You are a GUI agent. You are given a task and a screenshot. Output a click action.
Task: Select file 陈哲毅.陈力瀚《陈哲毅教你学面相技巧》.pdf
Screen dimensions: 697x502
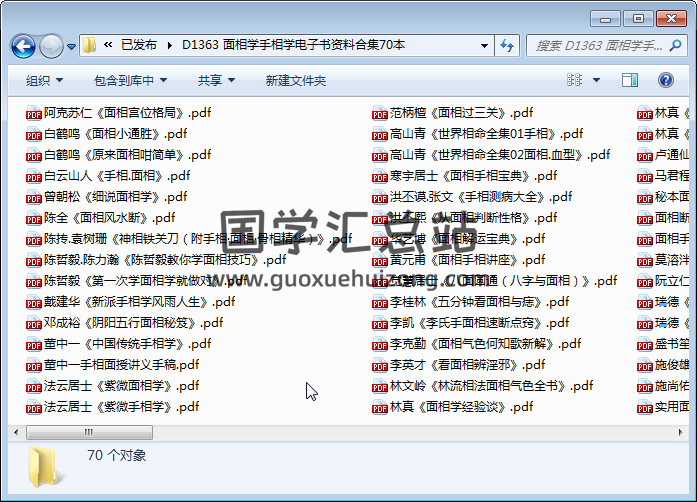[x=156, y=260]
